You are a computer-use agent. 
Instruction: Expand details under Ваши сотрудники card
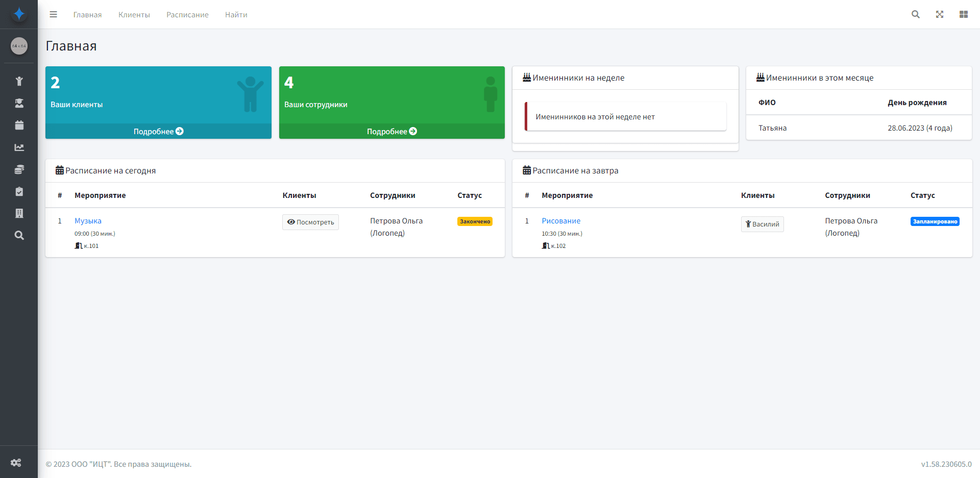(391, 132)
